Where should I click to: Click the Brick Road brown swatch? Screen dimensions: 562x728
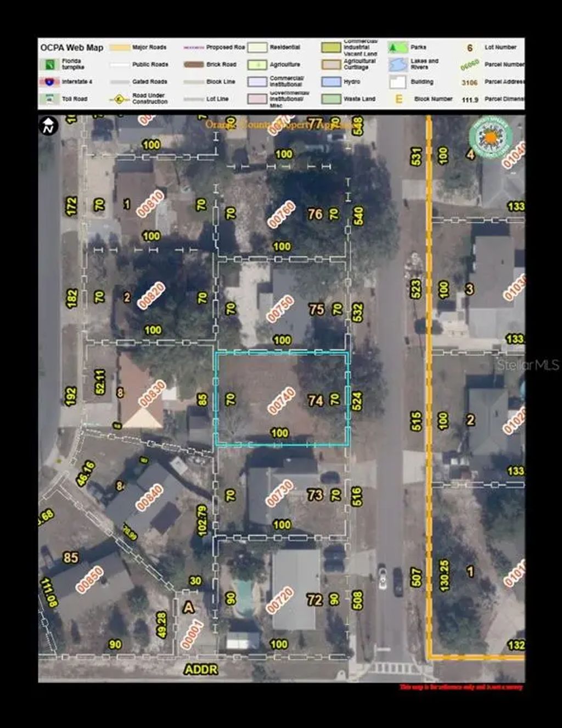pyautogui.click(x=194, y=65)
